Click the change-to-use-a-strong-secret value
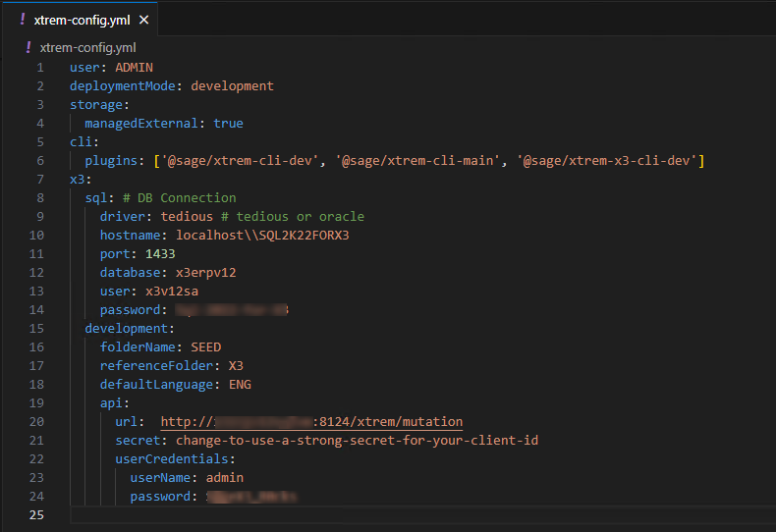The width and height of the screenshot is (776, 532). [x=357, y=441]
